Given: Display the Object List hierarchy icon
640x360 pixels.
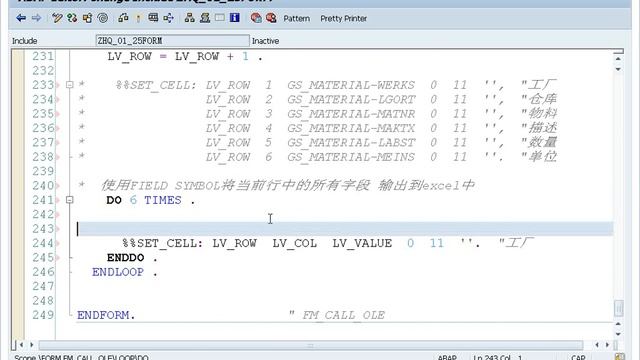Looking at the screenshot, I should click(x=189, y=18).
